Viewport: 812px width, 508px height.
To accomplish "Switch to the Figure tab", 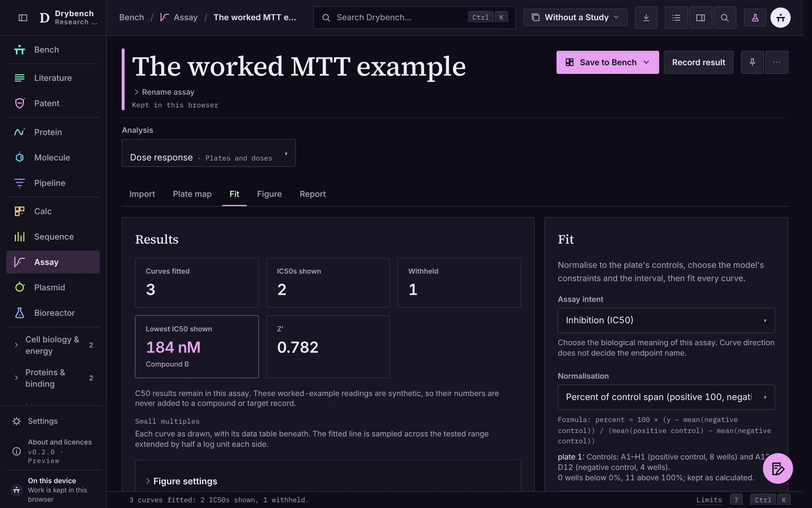I will tap(269, 194).
